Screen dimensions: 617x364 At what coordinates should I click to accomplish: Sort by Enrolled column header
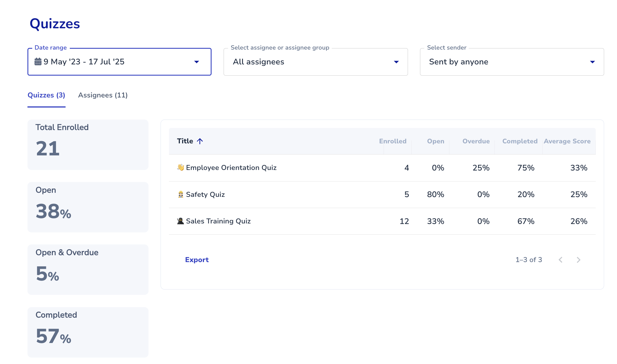pos(393,141)
